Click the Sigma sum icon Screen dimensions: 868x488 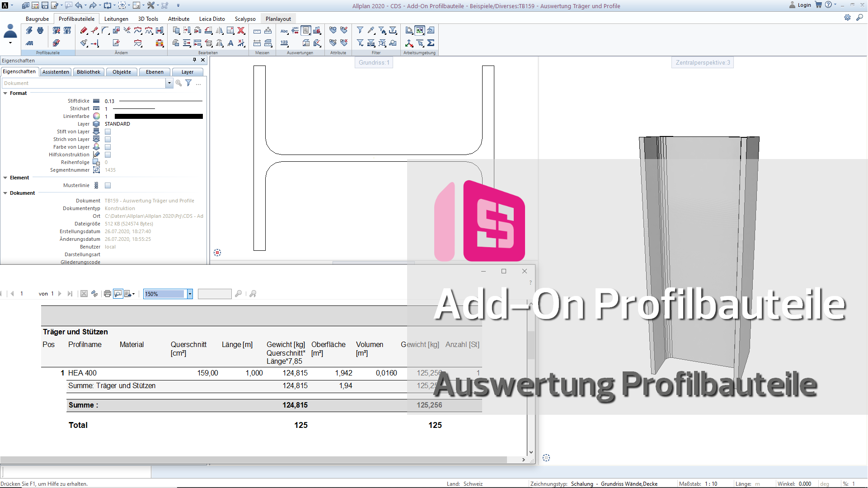point(431,43)
